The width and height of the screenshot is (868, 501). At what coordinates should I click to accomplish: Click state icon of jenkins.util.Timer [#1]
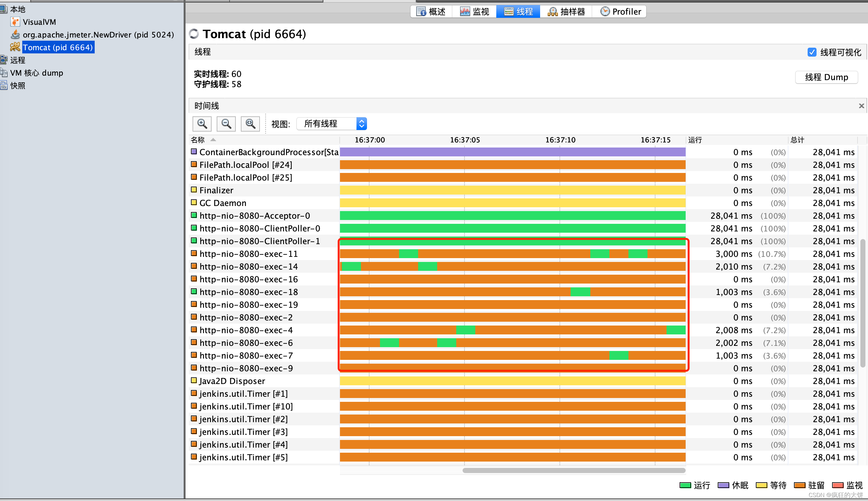click(x=194, y=393)
